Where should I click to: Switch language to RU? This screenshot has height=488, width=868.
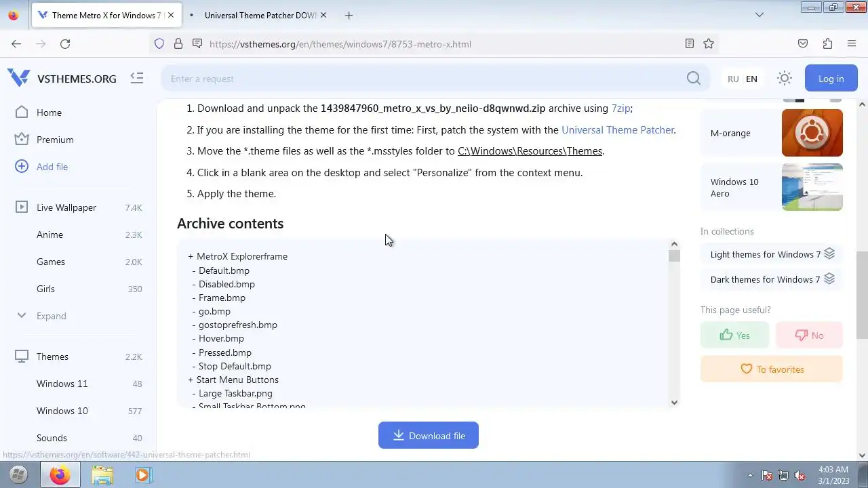click(x=733, y=79)
